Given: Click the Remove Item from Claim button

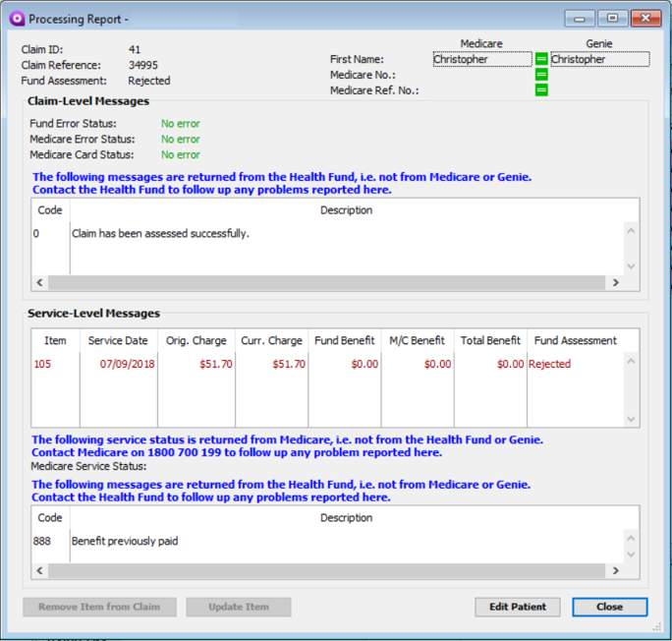Looking at the screenshot, I should (99, 607).
